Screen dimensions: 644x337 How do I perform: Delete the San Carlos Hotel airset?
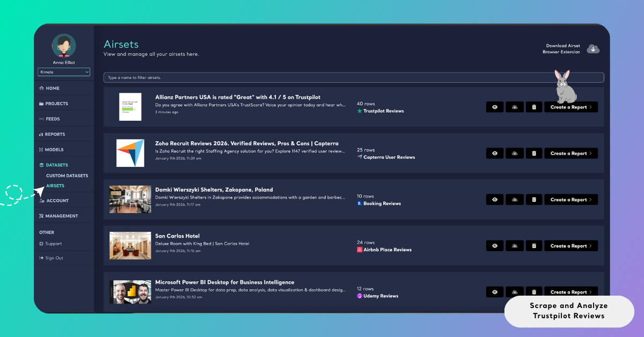click(533, 246)
